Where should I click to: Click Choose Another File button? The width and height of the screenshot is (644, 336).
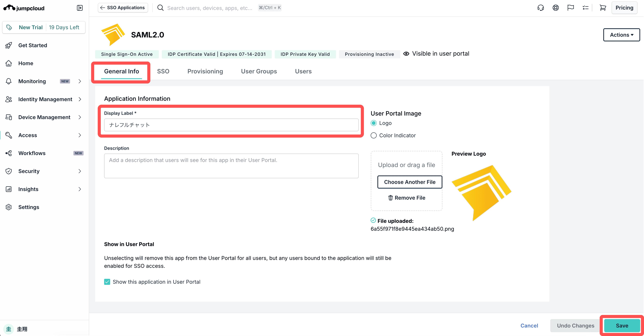pyautogui.click(x=410, y=182)
